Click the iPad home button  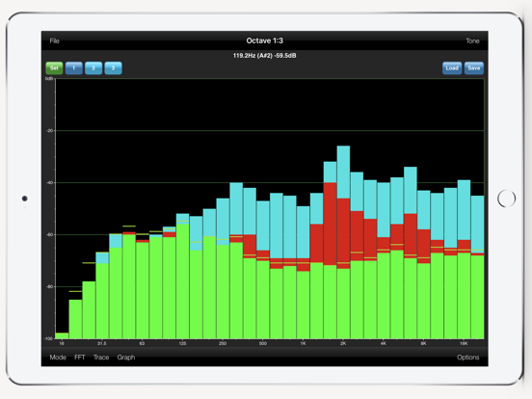(507, 199)
